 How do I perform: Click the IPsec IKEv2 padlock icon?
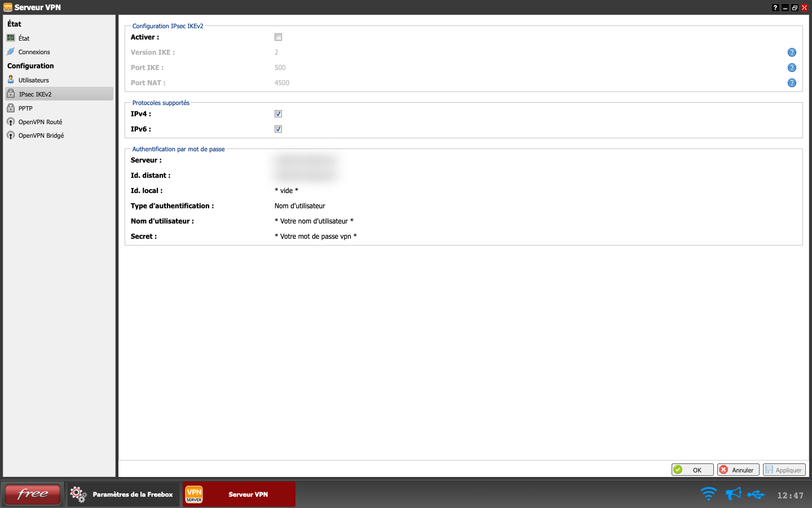pos(11,94)
